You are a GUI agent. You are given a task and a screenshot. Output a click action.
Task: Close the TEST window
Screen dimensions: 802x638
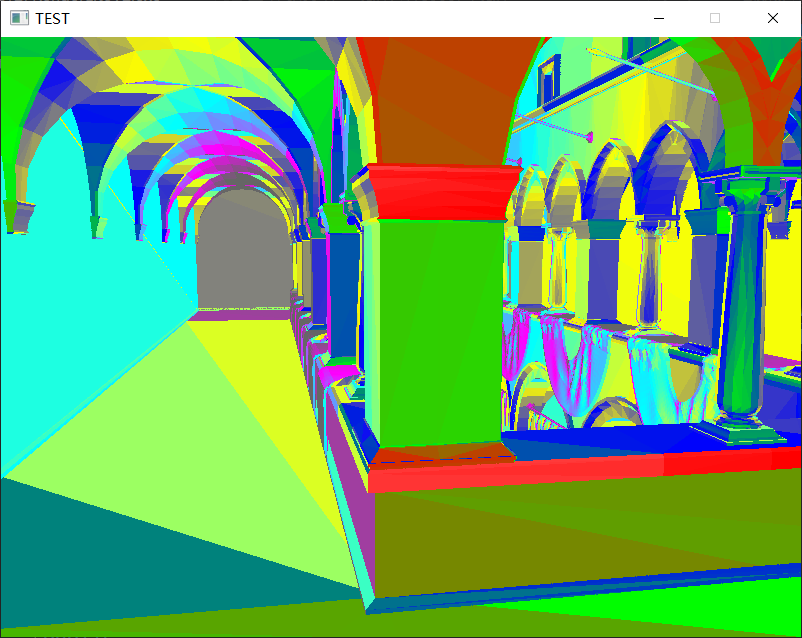pos(773,17)
